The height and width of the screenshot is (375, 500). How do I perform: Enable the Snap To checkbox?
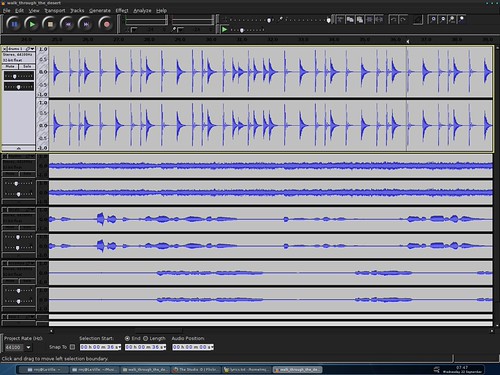[x=72, y=347]
